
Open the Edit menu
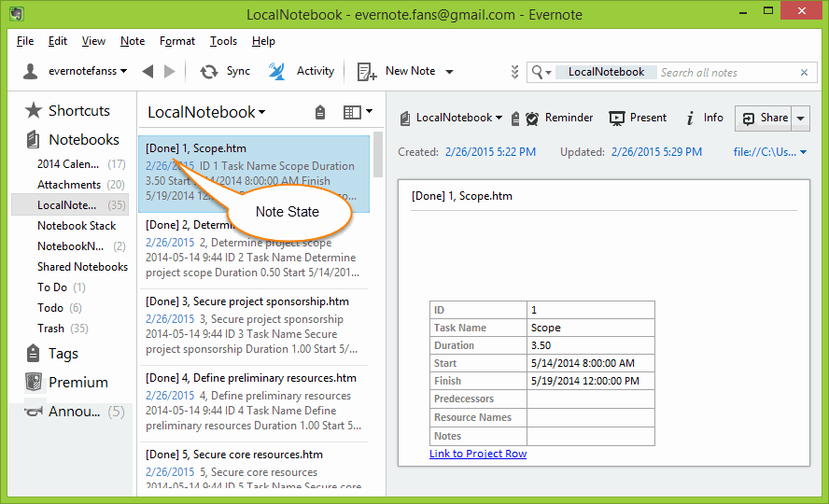(58, 41)
